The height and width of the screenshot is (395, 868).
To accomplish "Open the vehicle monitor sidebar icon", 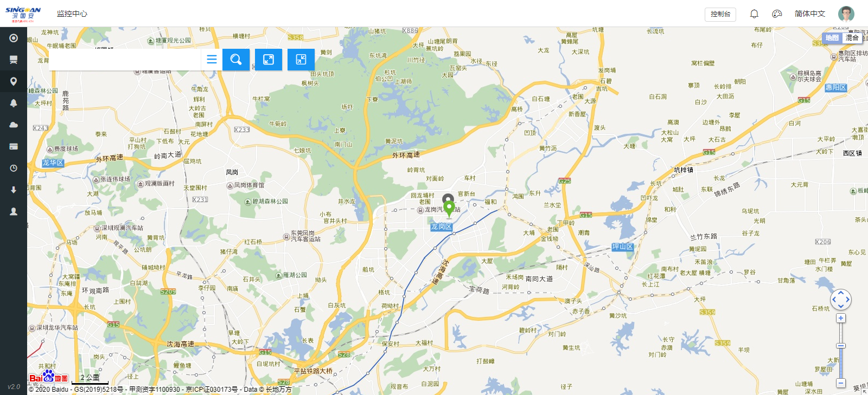I will coord(14,60).
